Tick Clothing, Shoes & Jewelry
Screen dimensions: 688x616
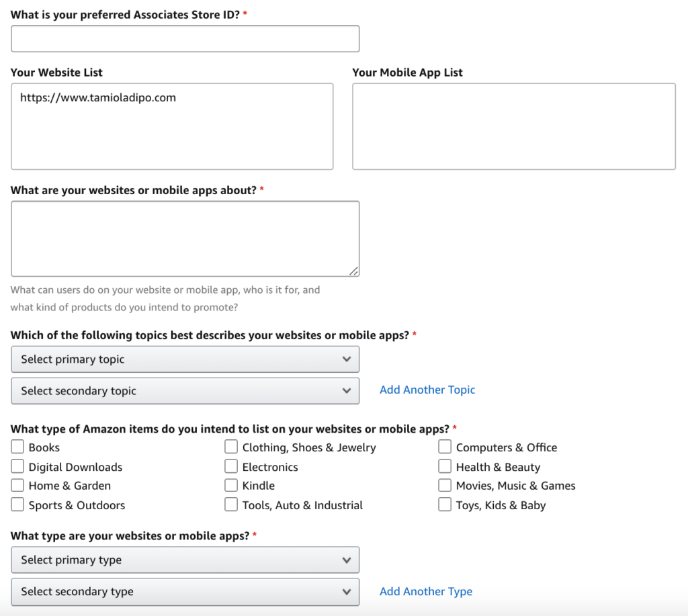point(231,447)
